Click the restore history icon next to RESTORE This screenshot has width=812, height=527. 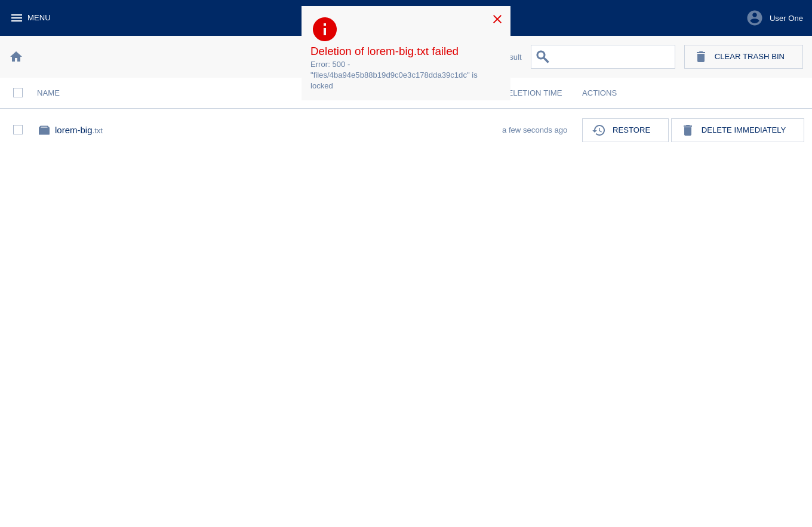tap(599, 130)
